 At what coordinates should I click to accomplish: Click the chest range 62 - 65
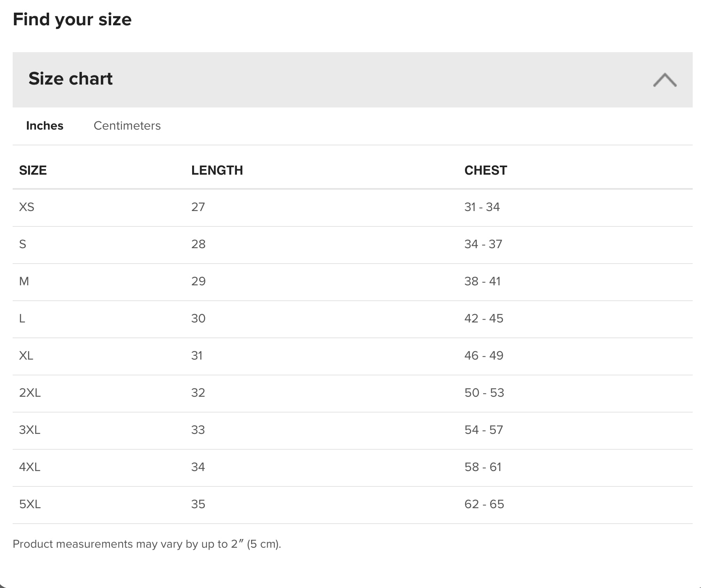coord(484,504)
